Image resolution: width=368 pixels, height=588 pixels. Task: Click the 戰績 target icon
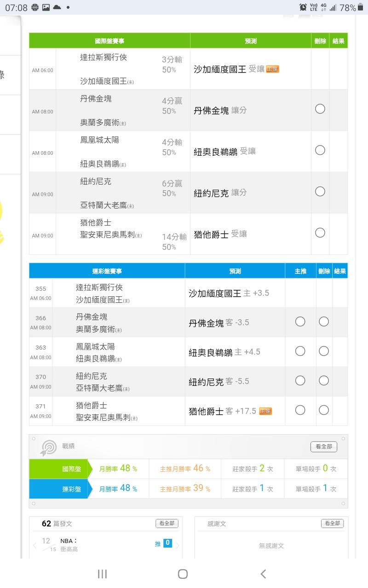tap(49, 447)
